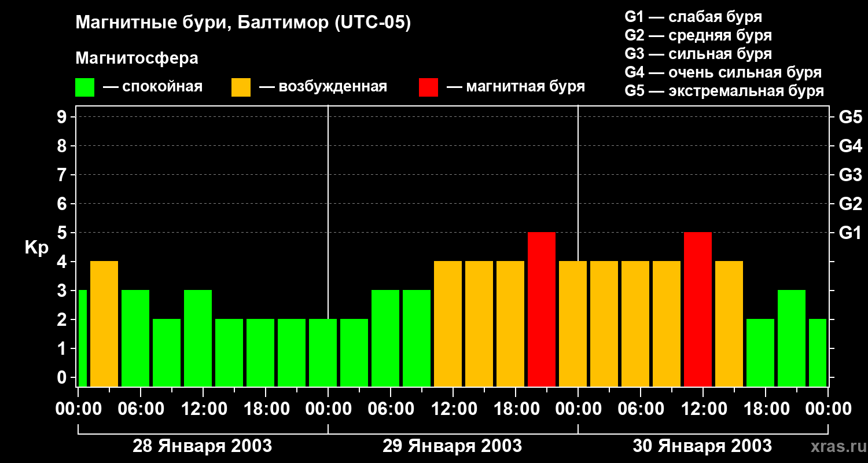Click legend line 'G4 — очень сильная буря'

click(723, 72)
